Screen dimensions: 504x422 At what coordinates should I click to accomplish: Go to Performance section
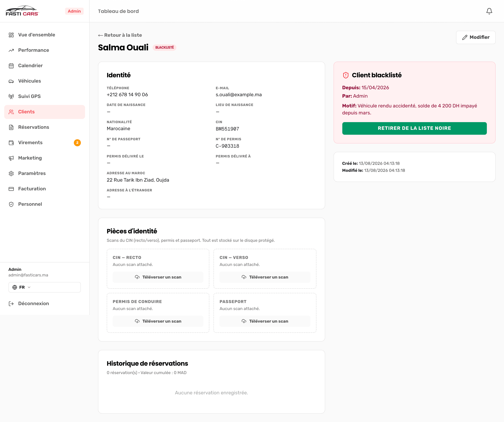point(45,50)
